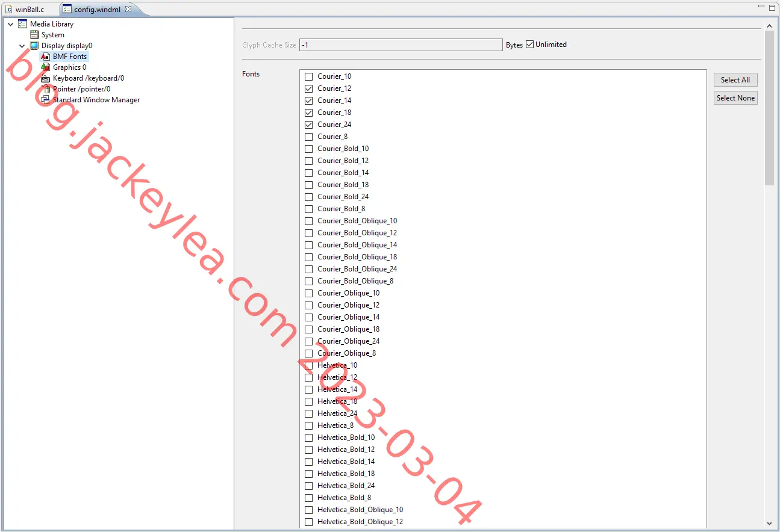Select Keyboard /keyboard/0 in the tree
780x532 pixels.
(x=89, y=78)
